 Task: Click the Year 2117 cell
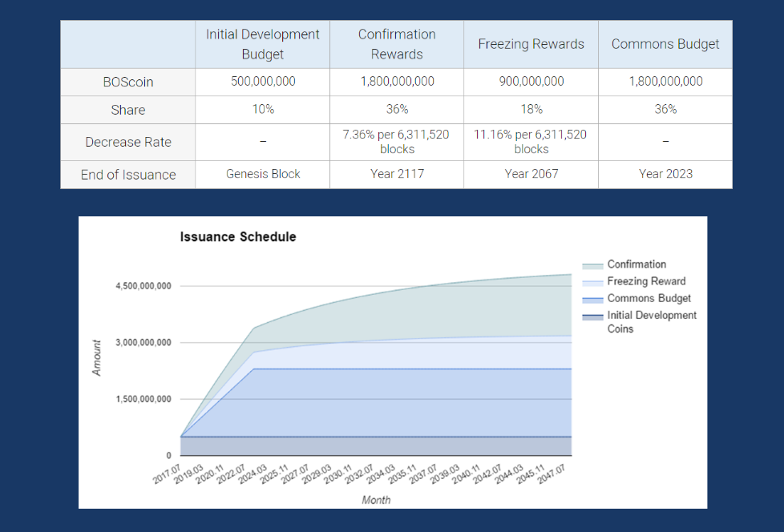397,175
